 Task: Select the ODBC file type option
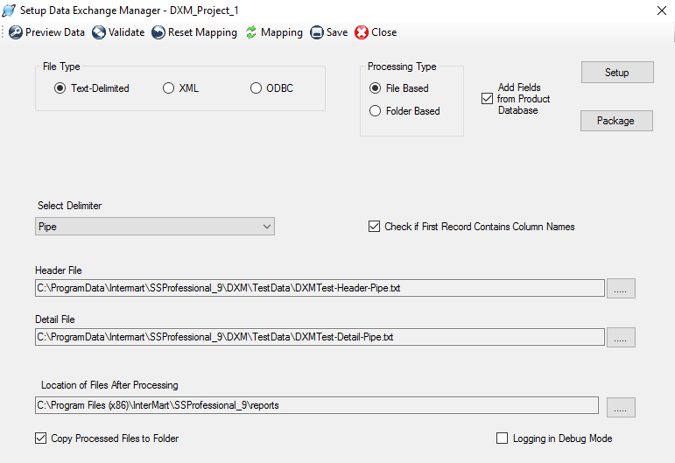[258, 88]
